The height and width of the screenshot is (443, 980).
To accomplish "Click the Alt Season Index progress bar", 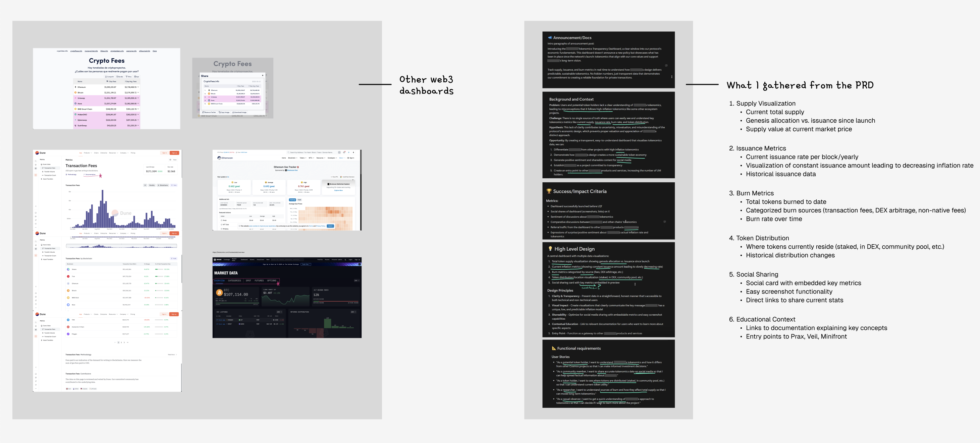I will [335, 301].
